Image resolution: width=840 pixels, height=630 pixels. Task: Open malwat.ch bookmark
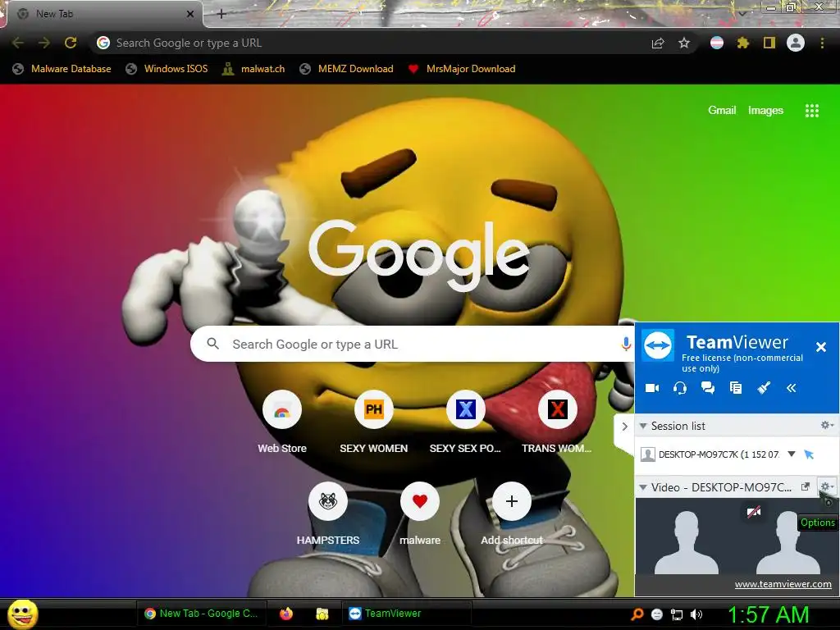(x=254, y=69)
